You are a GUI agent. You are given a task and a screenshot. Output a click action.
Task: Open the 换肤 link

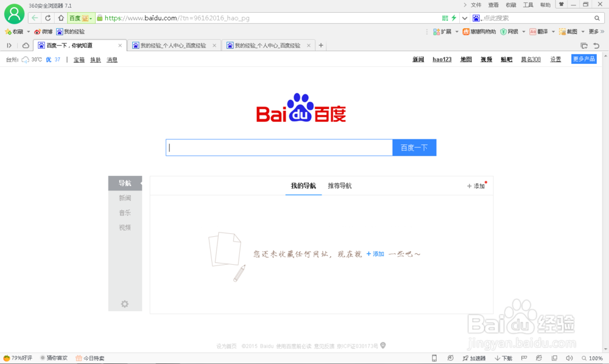[96, 60]
